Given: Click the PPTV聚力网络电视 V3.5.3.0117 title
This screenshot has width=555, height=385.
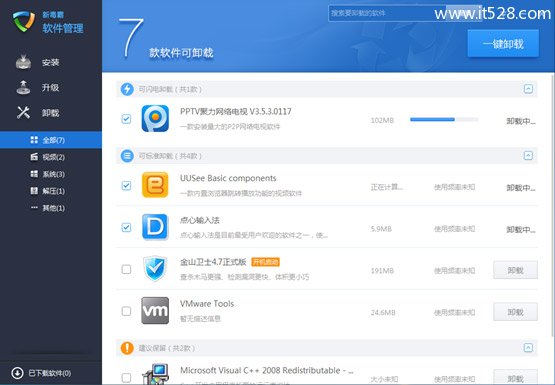Looking at the screenshot, I should [236, 111].
